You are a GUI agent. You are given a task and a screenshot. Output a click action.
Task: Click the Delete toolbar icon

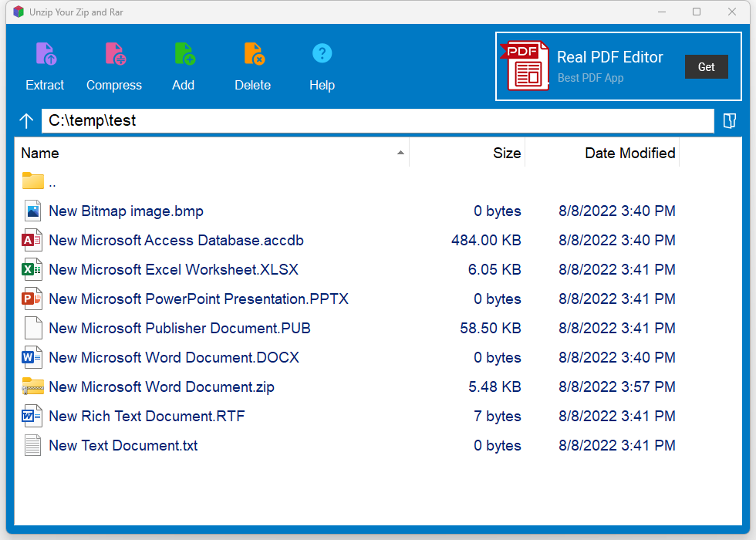(x=253, y=54)
